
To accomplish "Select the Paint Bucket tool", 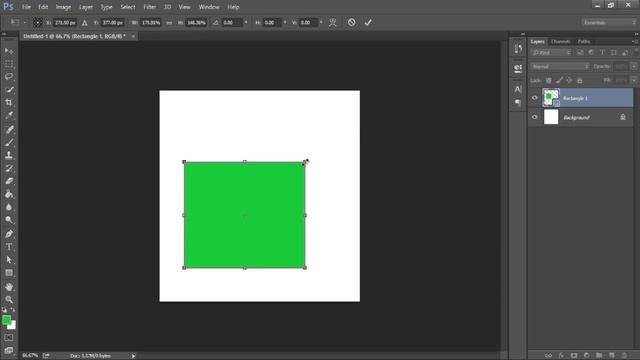I will coord(9,194).
